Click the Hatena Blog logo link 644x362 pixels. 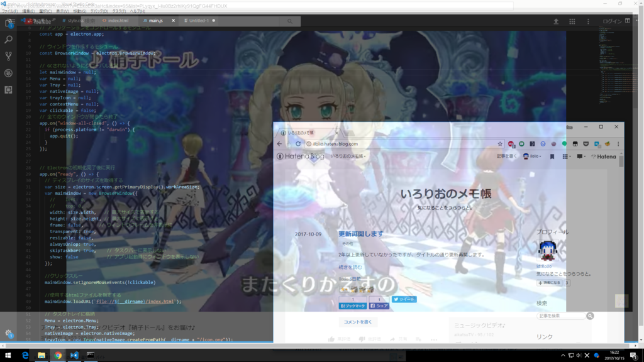click(x=301, y=156)
